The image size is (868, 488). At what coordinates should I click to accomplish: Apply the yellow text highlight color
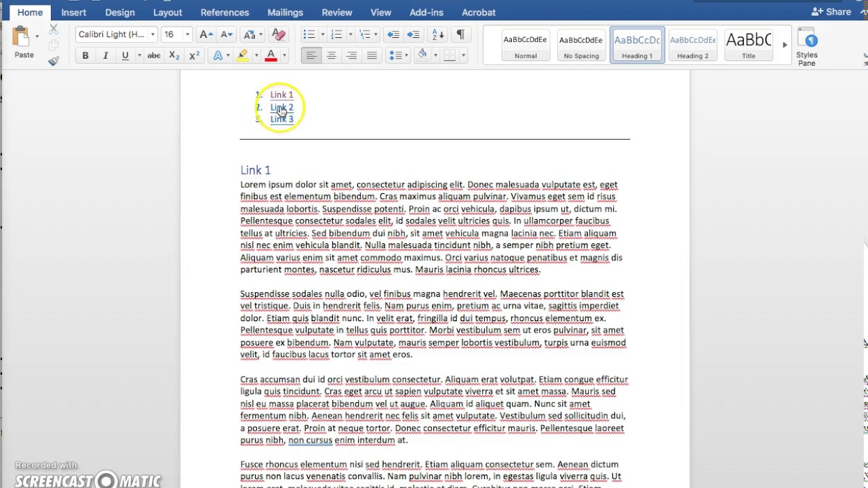click(242, 56)
